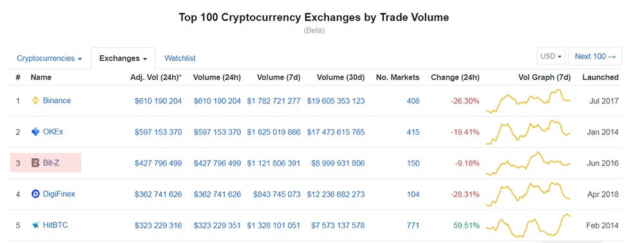Click the Binance logo icon

[x=35, y=100]
